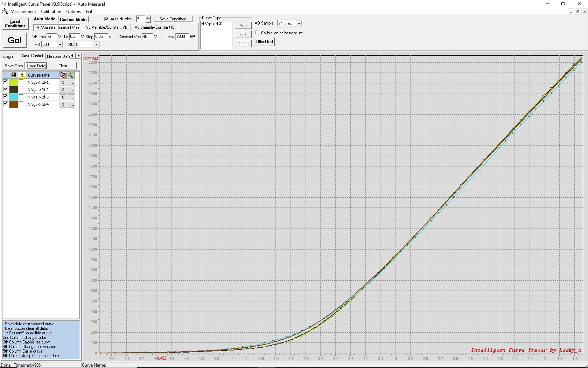Erase curve N Vgs->Id-3 with X

click(x=63, y=97)
